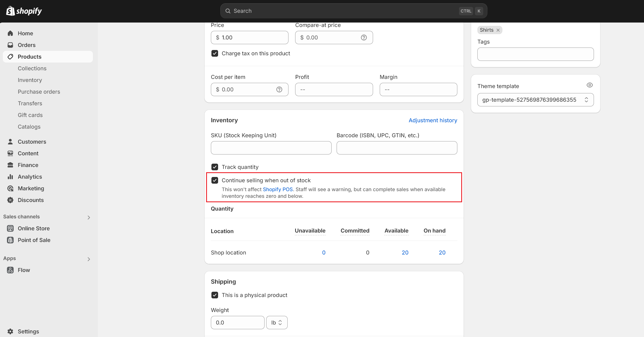The height and width of the screenshot is (337, 644).
Task: Uncheck Continue selling when out of stock
Action: [x=214, y=180]
